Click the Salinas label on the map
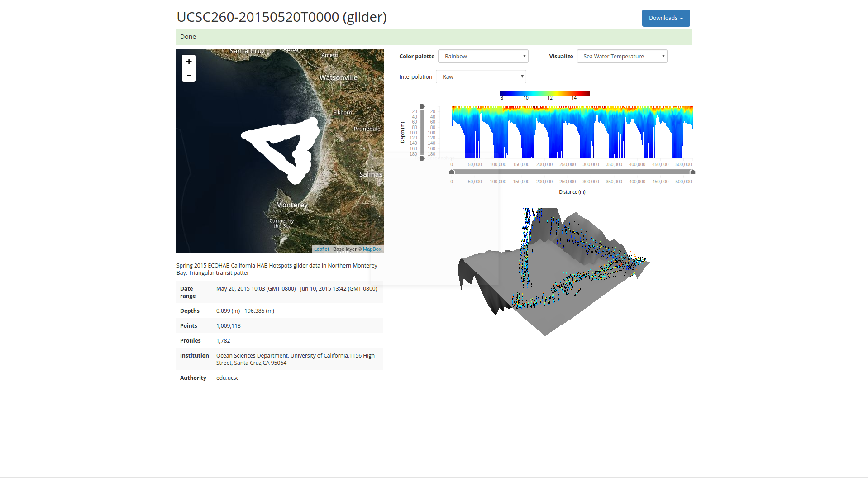Image resolution: width=868 pixels, height=478 pixels. point(371,174)
